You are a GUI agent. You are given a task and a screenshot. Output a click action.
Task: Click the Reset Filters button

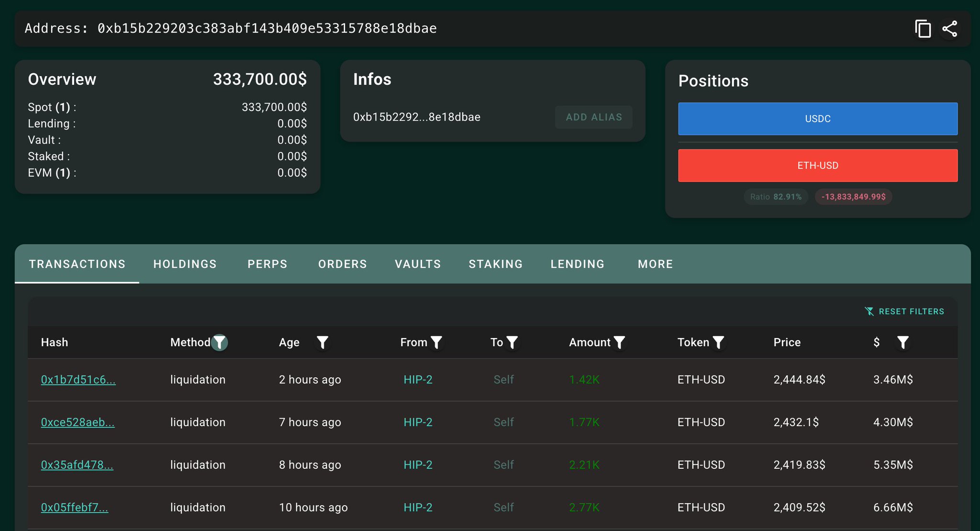click(x=904, y=311)
